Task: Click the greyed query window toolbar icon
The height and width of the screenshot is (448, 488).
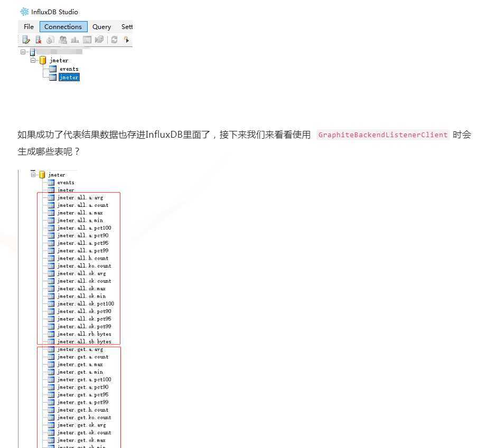Action: pyautogui.click(x=87, y=40)
